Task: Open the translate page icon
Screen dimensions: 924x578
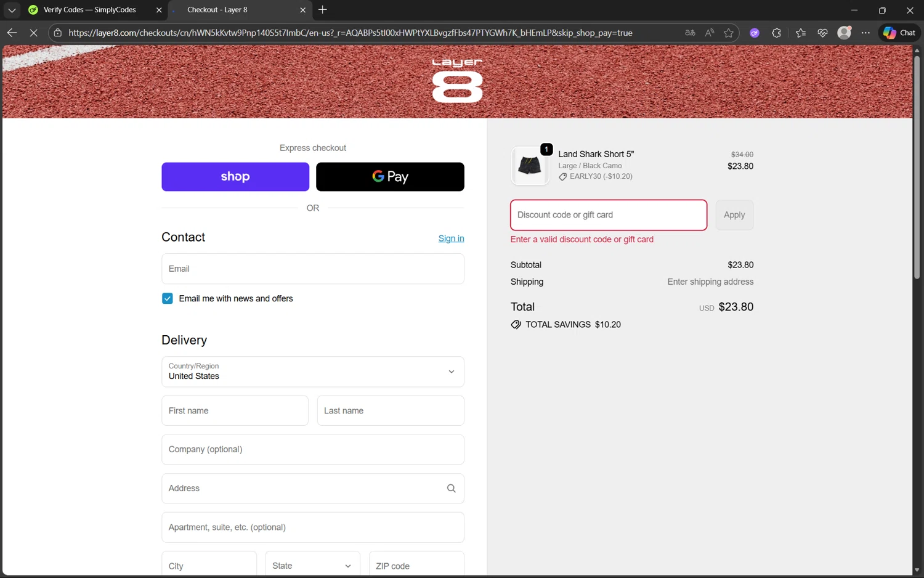Action: tap(690, 33)
